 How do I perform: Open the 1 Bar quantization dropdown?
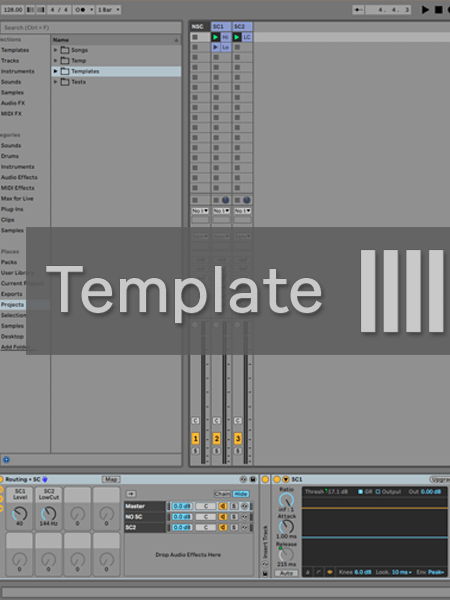pyautogui.click(x=109, y=10)
